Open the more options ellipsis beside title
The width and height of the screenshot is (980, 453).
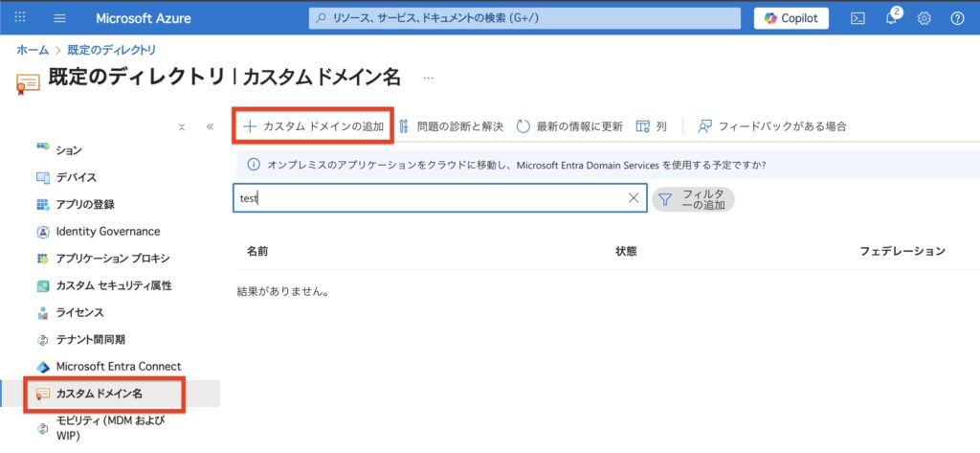click(428, 79)
